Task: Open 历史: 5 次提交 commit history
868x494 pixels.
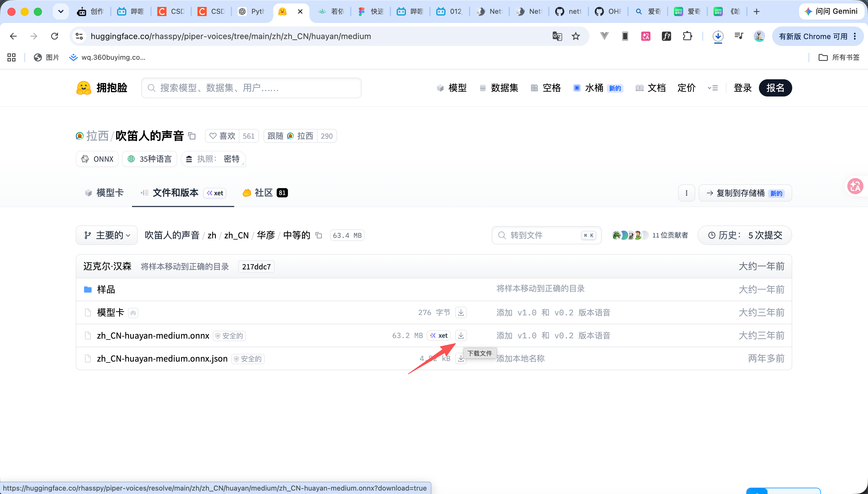Action: pyautogui.click(x=745, y=235)
